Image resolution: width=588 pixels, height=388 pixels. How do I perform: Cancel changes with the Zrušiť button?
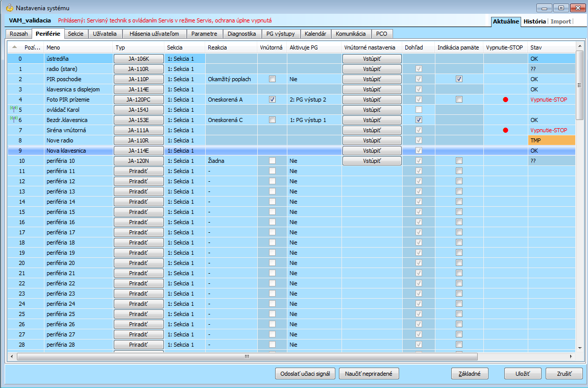564,374
